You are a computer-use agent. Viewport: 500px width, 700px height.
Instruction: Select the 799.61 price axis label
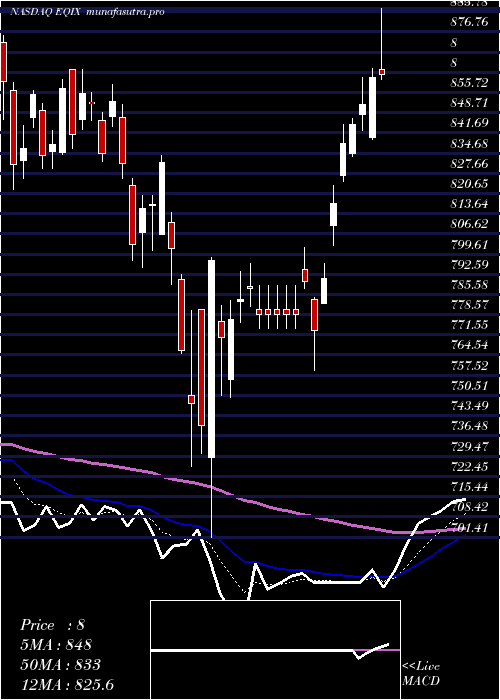tap(469, 244)
